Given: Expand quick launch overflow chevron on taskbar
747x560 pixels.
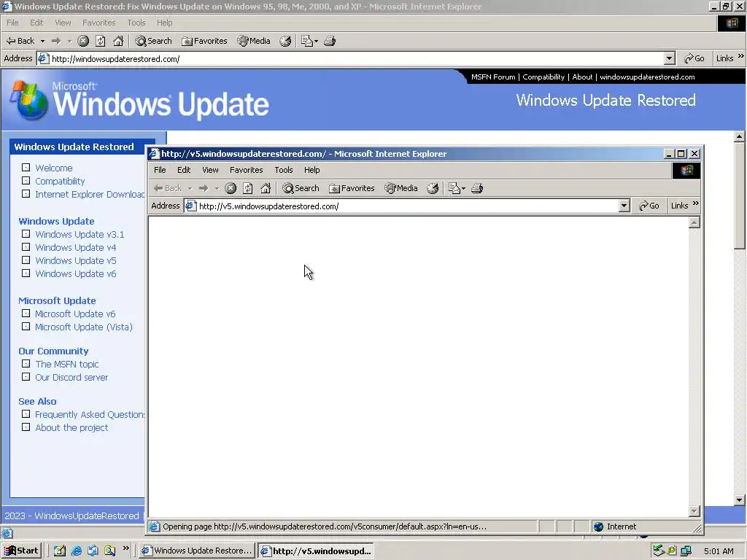Looking at the screenshot, I should (x=125, y=548).
